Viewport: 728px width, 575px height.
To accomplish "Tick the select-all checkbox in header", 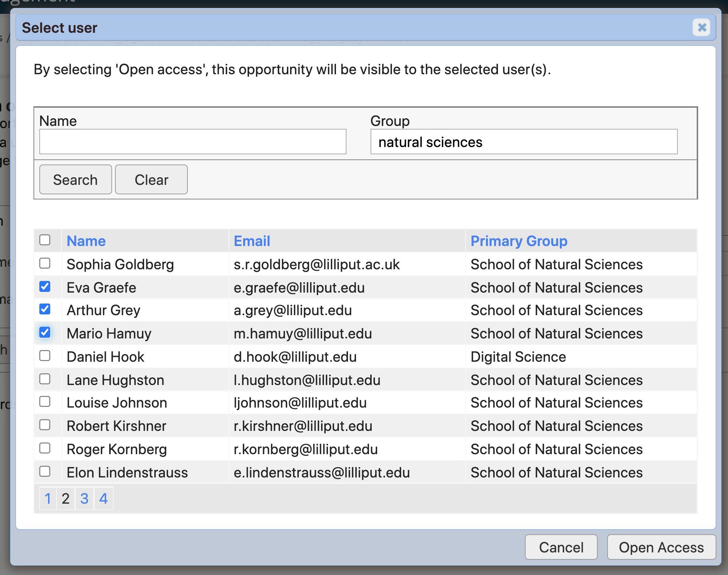I will pyautogui.click(x=45, y=240).
